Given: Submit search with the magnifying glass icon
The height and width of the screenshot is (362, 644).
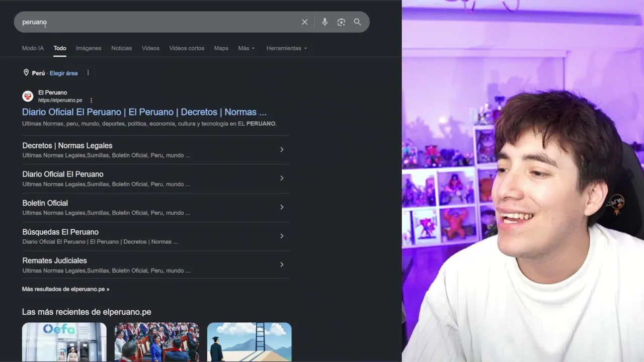Looking at the screenshot, I should 357,22.
